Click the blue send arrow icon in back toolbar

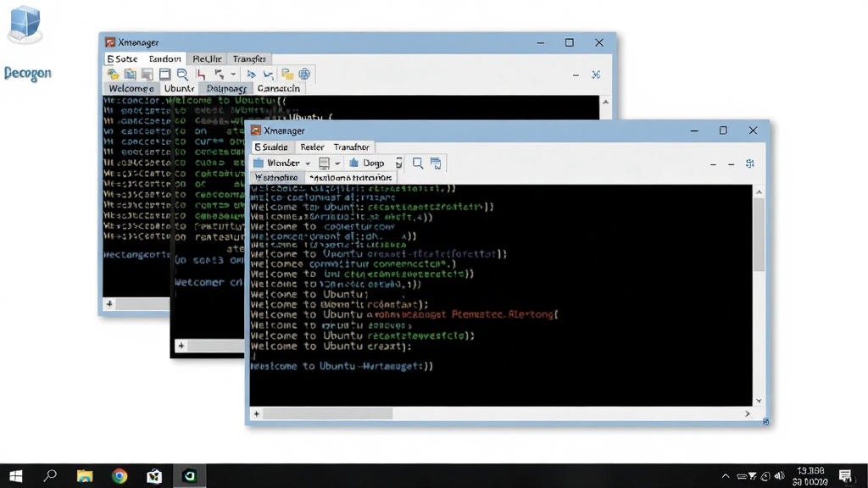tap(251, 75)
